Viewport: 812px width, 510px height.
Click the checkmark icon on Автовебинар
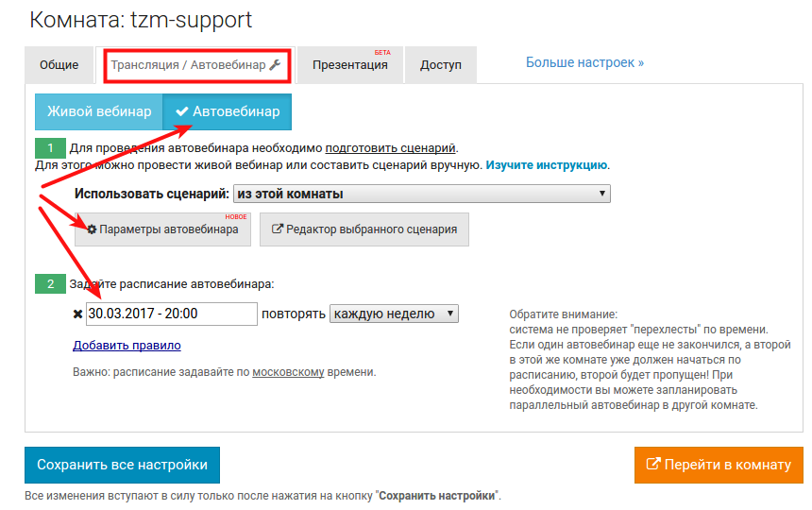(x=182, y=111)
